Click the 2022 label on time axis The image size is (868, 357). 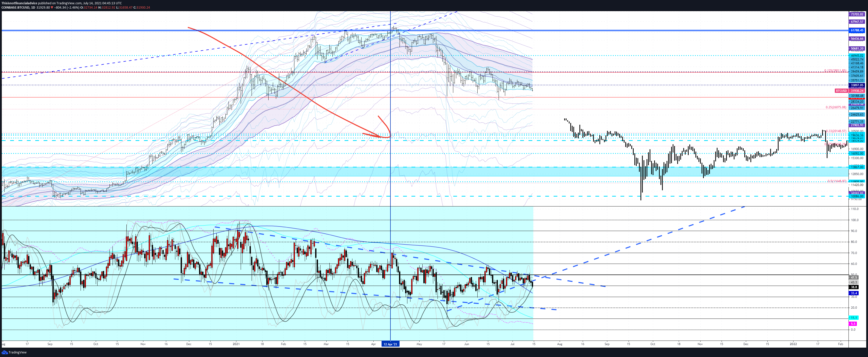click(793, 344)
